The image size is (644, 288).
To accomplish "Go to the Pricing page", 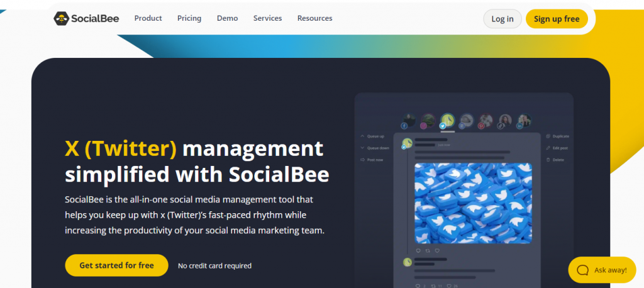I will coord(189,18).
